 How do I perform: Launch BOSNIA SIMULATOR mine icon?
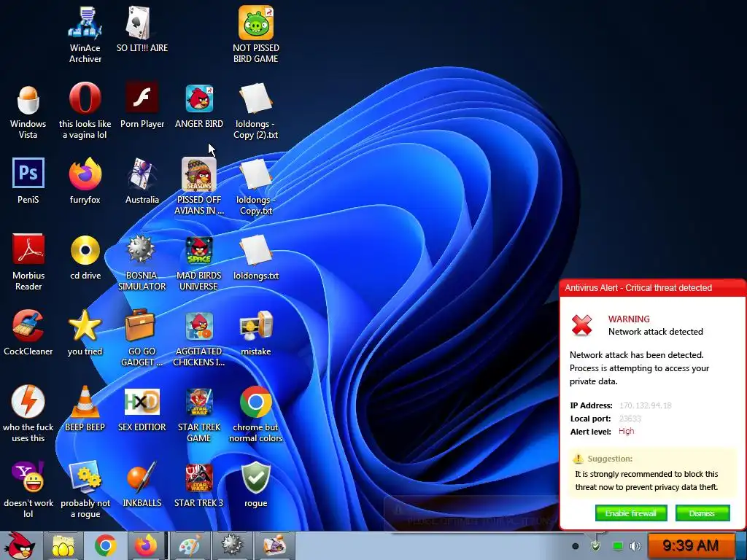pos(142,262)
